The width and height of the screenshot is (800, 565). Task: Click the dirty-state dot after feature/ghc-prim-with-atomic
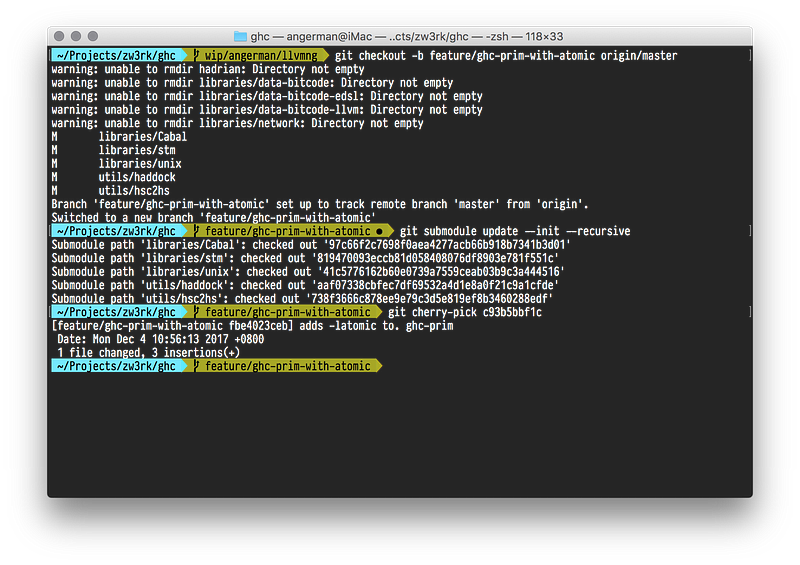coord(379,231)
